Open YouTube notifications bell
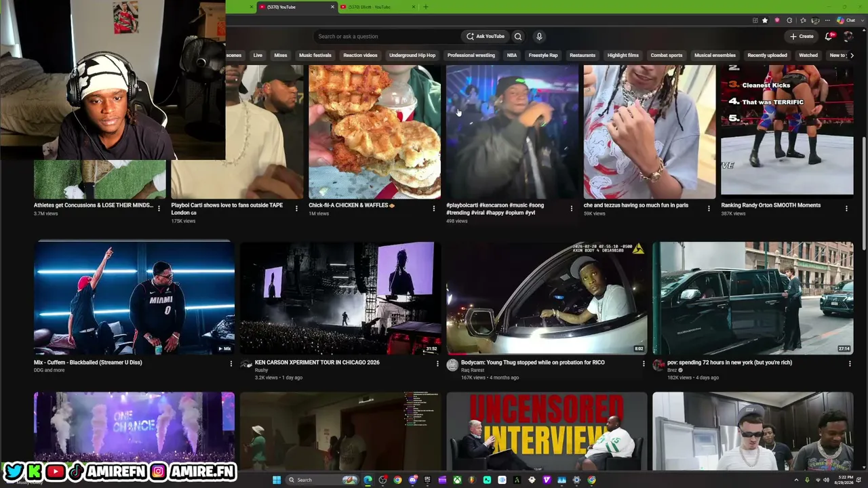The width and height of the screenshot is (868, 488). tap(829, 37)
